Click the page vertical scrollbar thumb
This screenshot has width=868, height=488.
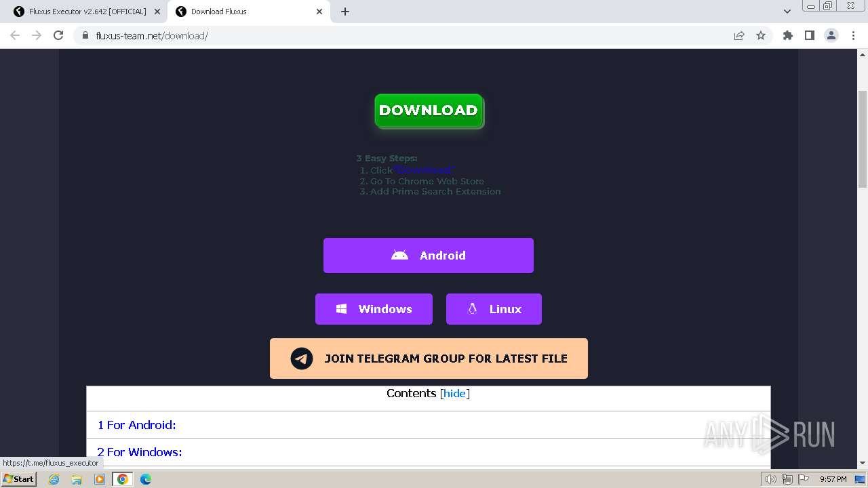[863, 138]
